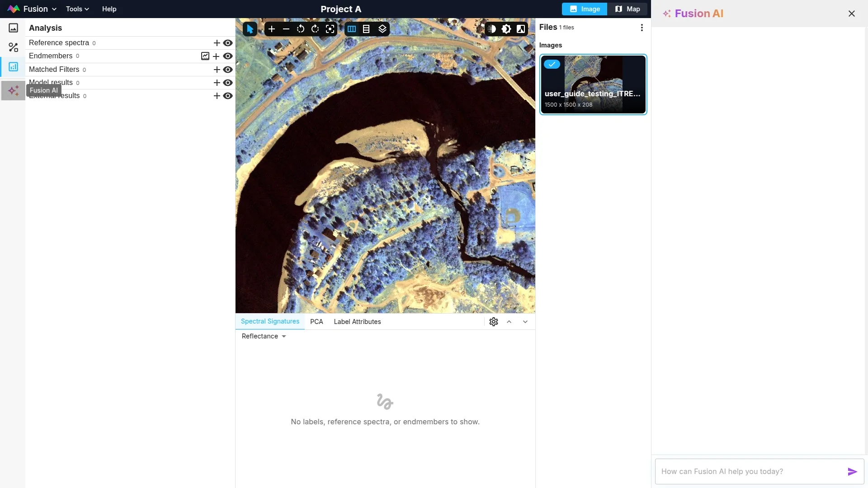Switch to Map view button

pyautogui.click(x=627, y=9)
